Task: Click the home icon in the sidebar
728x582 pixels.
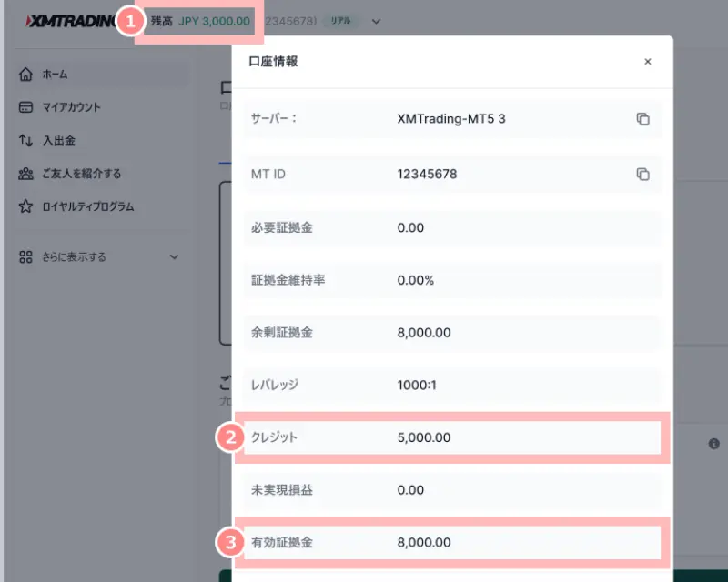Action: point(25,74)
